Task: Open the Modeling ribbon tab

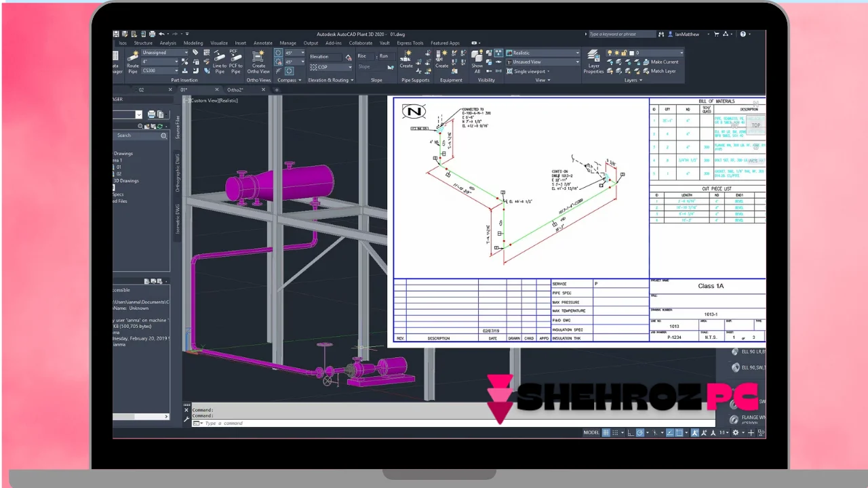Action: [x=193, y=43]
